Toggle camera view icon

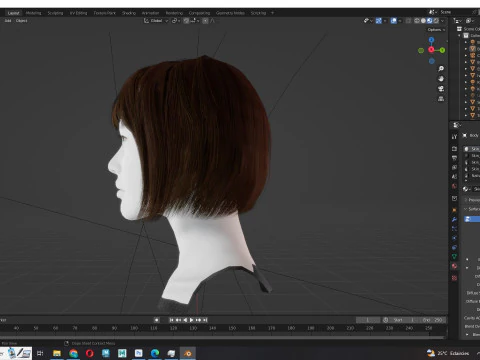[441, 89]
